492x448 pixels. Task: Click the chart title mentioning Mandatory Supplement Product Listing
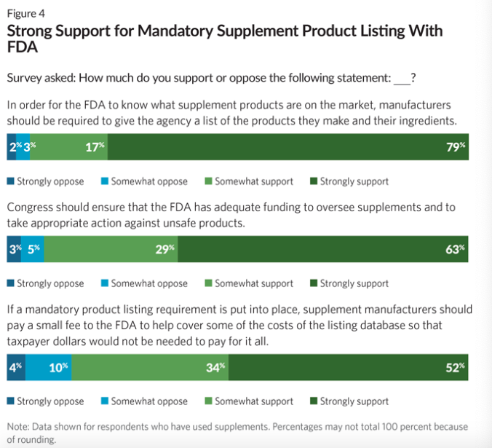coord(225,39)
